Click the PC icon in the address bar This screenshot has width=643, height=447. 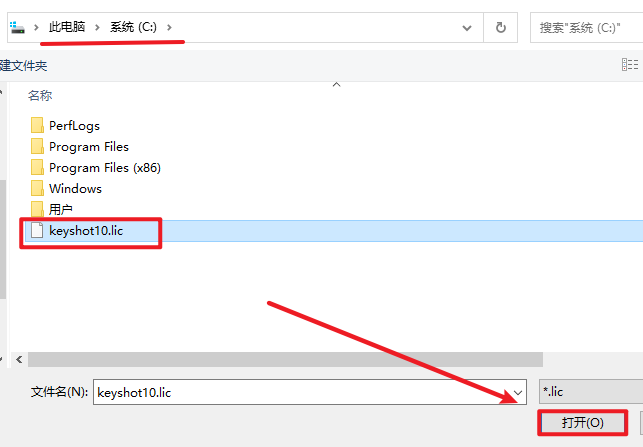[x=17, y=27]
